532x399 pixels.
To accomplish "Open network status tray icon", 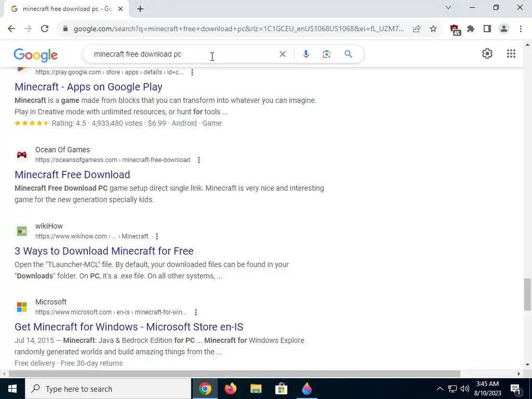I will [453, 389].
